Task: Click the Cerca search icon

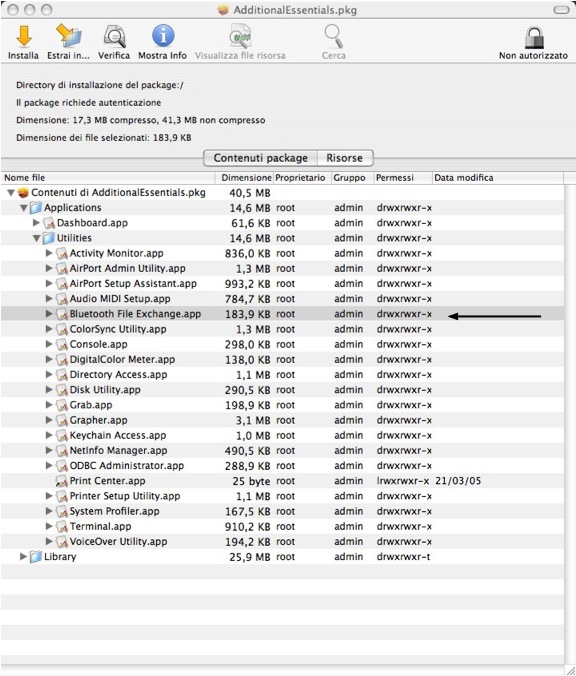Action: (x=334, y=36)
